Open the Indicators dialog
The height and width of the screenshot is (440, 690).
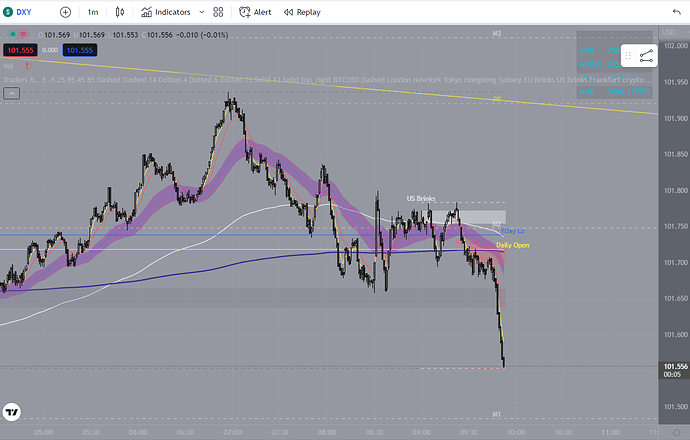(166, 12)
